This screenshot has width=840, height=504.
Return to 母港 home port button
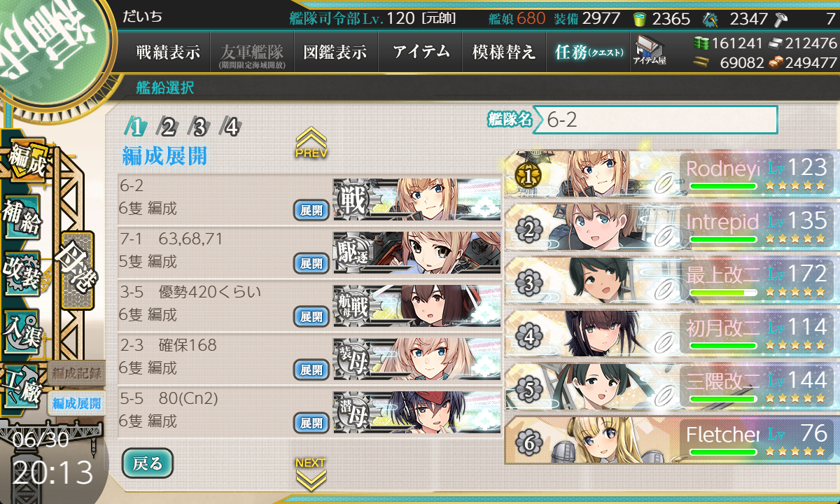click(76, 270)
